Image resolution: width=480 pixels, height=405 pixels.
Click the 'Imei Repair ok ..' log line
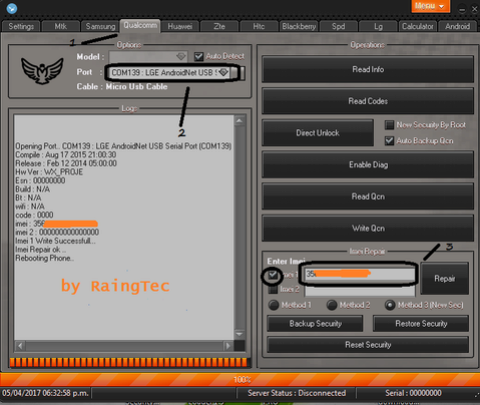(41, 249)
